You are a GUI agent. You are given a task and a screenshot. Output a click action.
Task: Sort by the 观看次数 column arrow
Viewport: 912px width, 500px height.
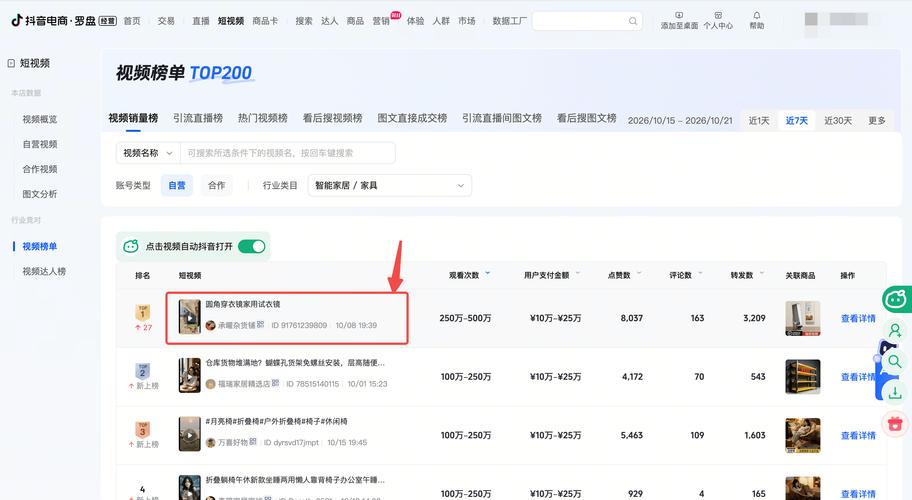pyautogui.click(x=487, y=273)
